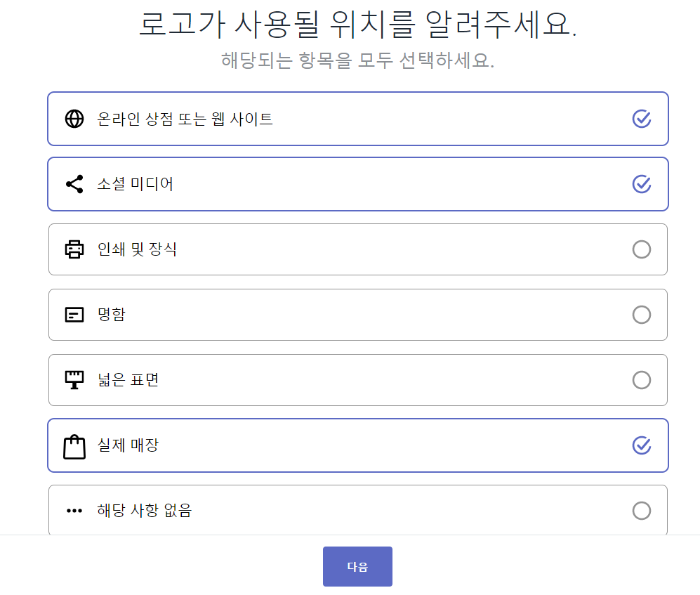Click the business card icon beside 명함

74,315
